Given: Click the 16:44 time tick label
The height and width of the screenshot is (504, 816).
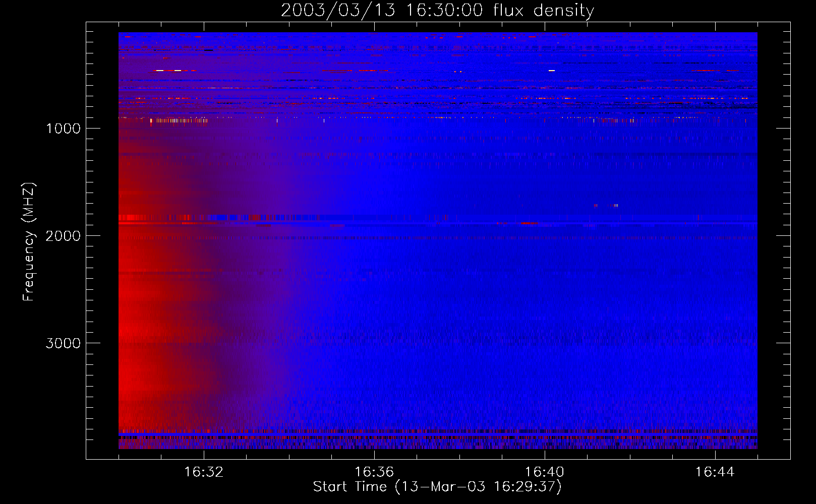Looking at the screenshot, I should pyautogui.click(x=715, y=472).
